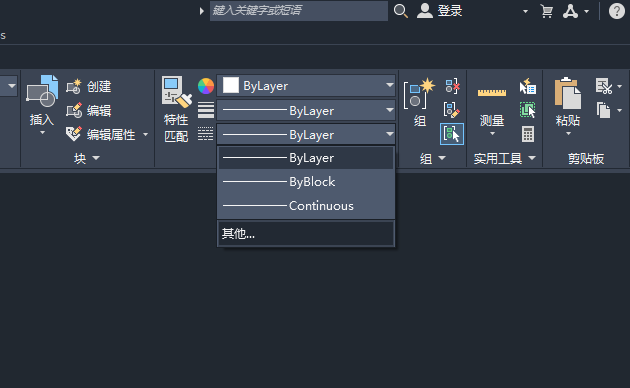The width and height of the screenshot is (630, 388).
Task: Open the Measure dropdown arrow
Action: 492,134
